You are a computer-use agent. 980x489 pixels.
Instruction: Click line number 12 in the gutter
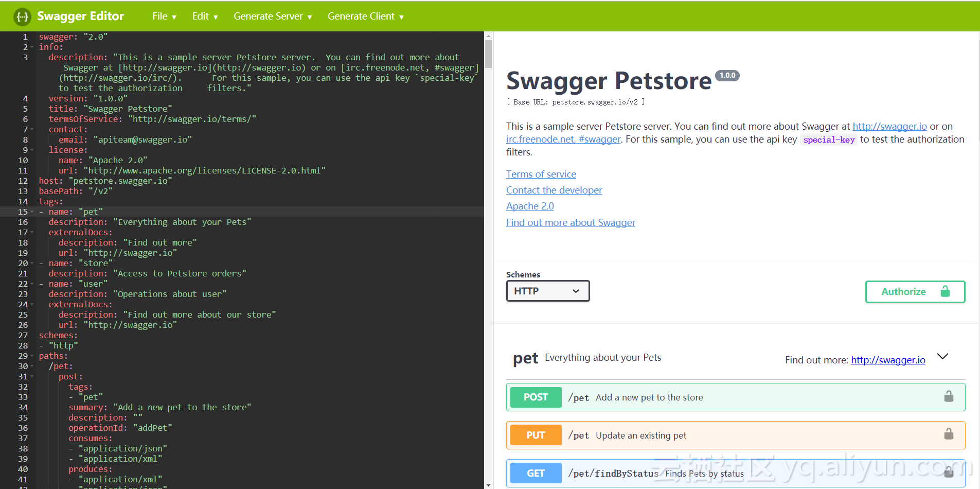point(23,181)
